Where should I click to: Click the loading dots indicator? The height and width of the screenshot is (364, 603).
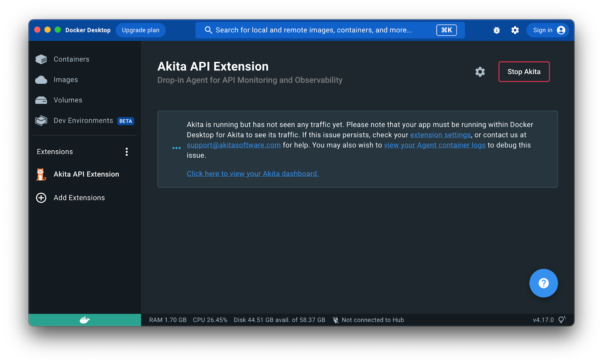[176, 148]
